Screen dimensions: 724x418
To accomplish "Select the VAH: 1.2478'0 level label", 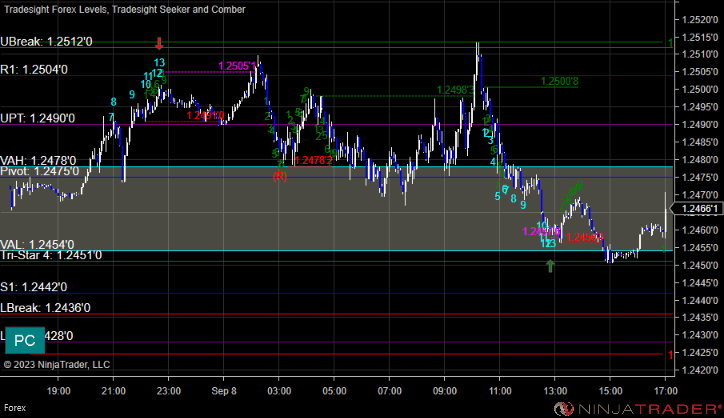I will click(38, 161).
